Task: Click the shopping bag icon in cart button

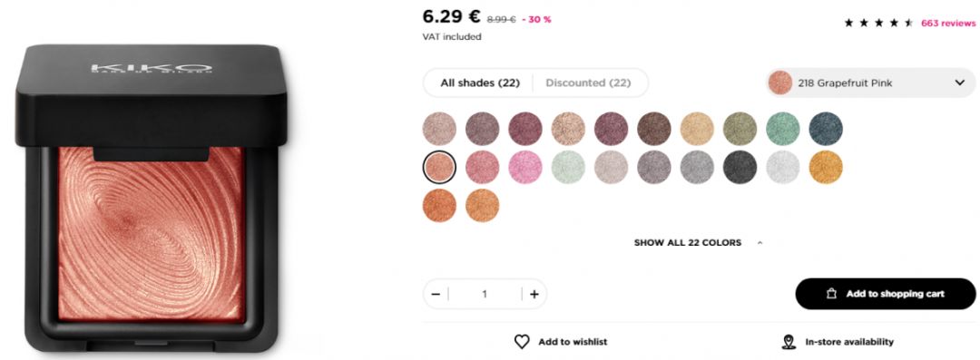Action: [831, 294]
